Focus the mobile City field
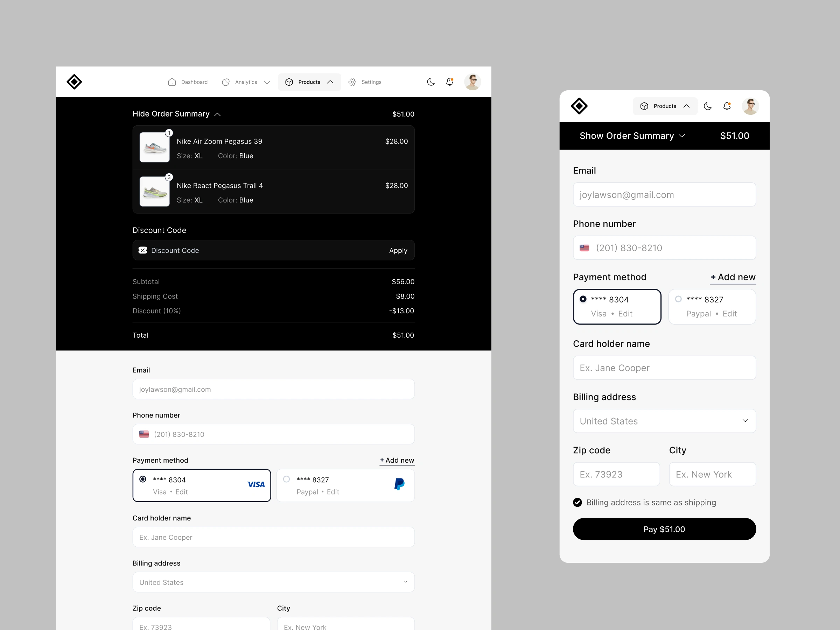The width and height of the screenshot is (840, 630). coord(712,474)
